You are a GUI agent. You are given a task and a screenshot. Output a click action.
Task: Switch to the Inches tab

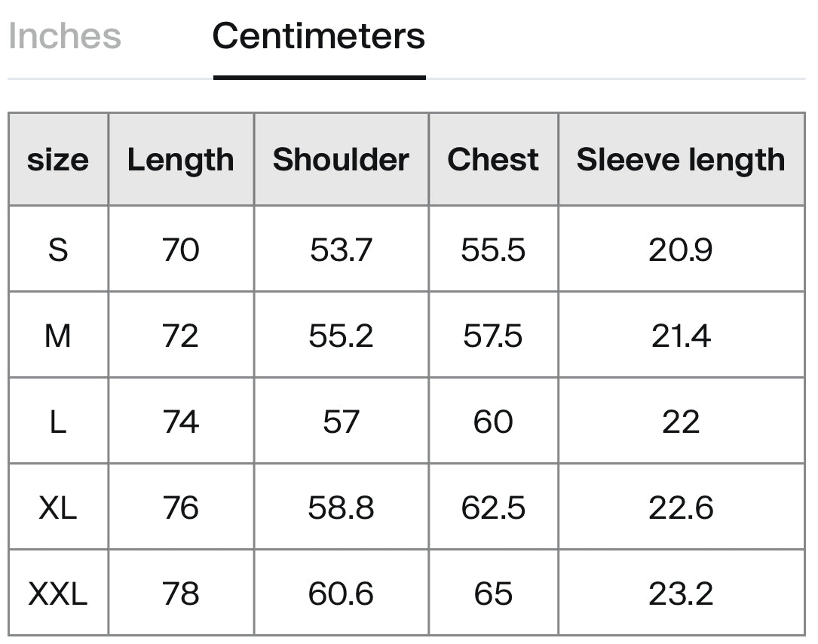coord(65,36)
